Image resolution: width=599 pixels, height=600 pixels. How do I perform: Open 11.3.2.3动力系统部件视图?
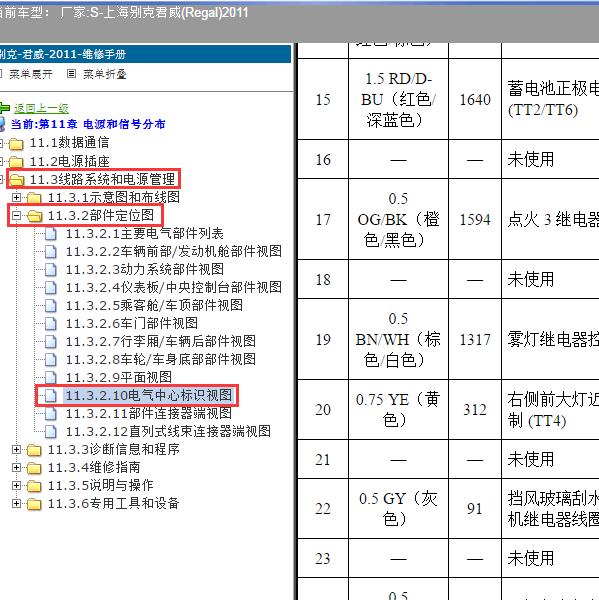pyautogui.click(x=145, y=269)
